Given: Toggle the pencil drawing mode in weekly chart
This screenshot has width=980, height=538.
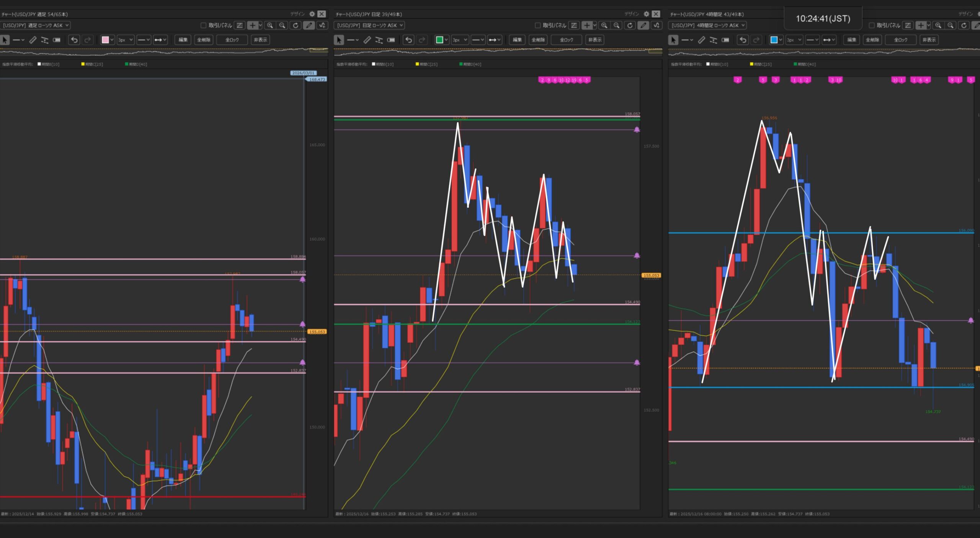Looking at the screenshot, I should tap(309, 25).
